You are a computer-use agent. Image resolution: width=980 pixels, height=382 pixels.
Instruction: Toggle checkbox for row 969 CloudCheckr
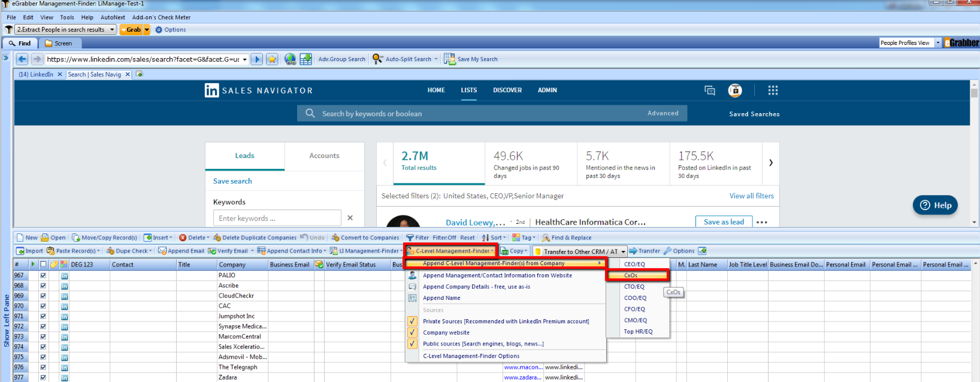click(x=43, y=296)
